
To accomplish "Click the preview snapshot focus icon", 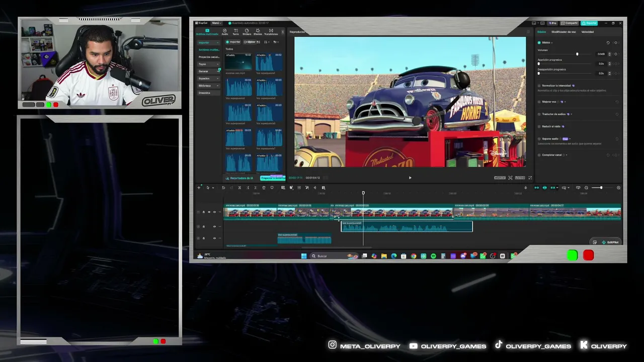I will click(510, 177).
